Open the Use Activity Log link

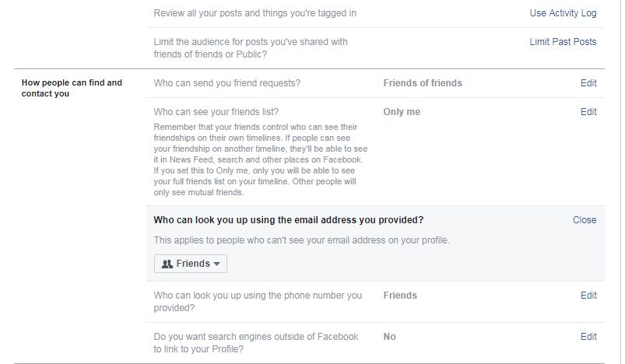click(x=563, y=13)
